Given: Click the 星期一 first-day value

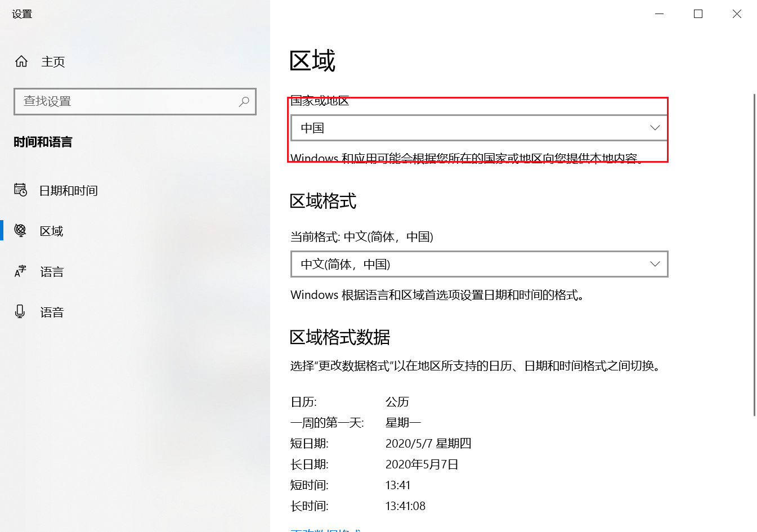Looking at the screenshot, I should 403,423.
